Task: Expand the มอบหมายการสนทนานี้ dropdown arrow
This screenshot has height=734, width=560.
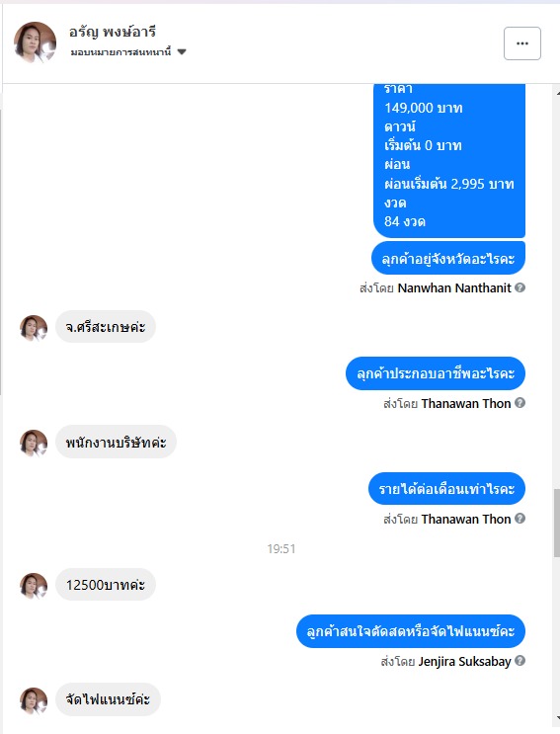Action: coord(182,52)
